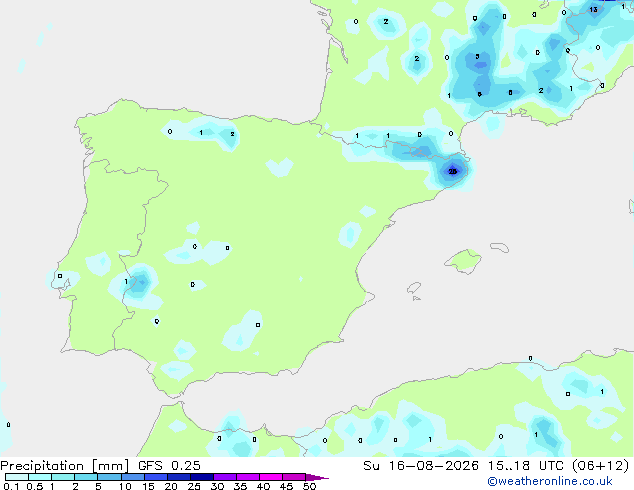Click the 1–2 mm legend color swatch
The image size is (634, 490).
pyautogui.click(x=63, y=477)
